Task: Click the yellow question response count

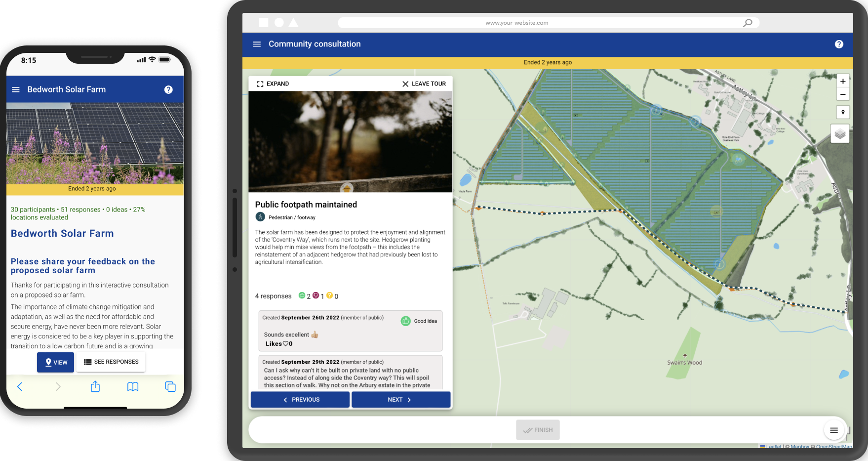Action: point(332,296)
